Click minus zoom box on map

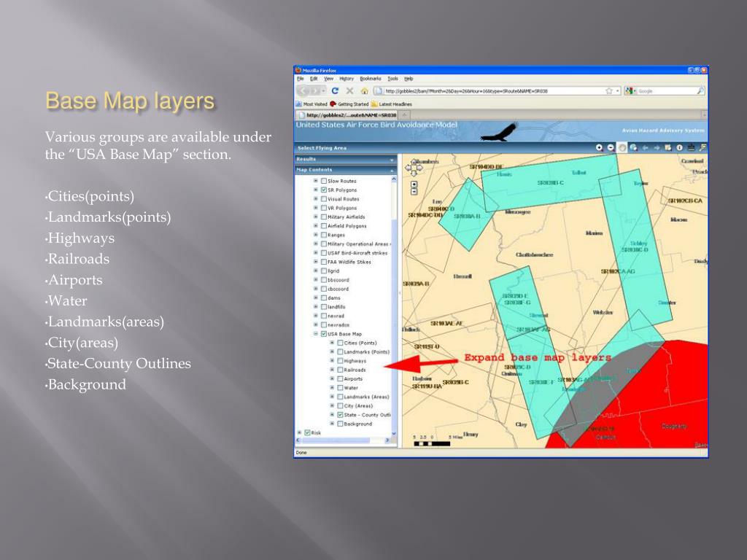click(414, 192)
